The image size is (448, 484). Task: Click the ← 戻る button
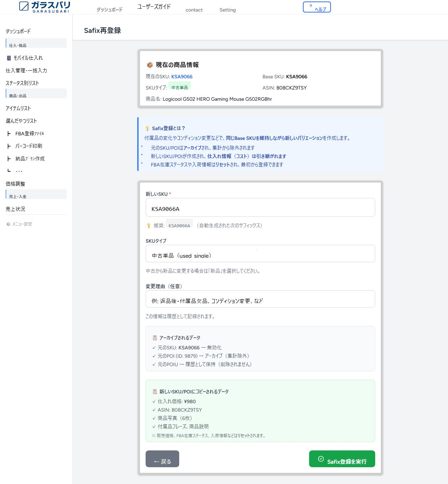pos(162,459)
